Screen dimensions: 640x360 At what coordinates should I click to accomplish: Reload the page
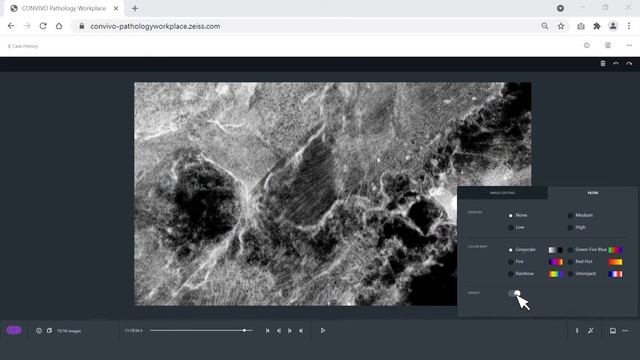click(x=43, y=26)
